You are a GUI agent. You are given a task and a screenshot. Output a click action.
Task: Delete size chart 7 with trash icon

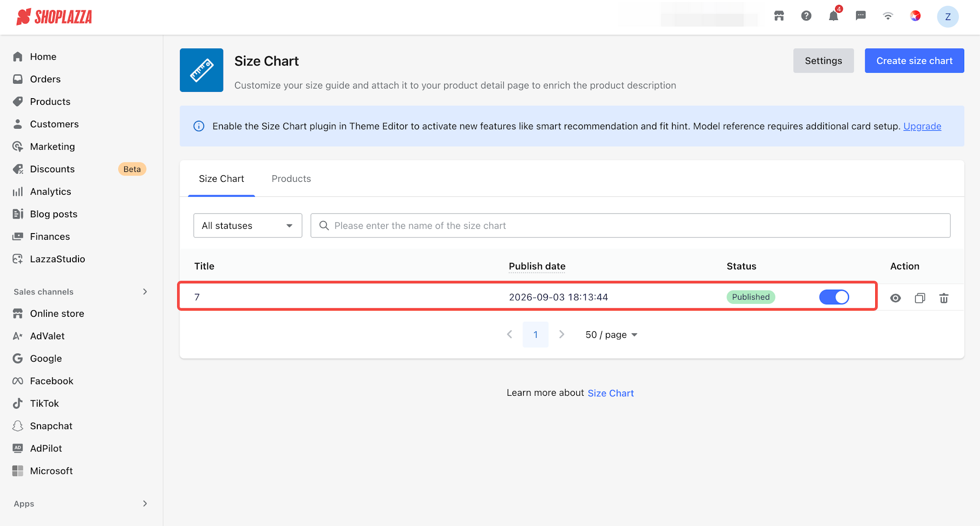coord(944,298)
